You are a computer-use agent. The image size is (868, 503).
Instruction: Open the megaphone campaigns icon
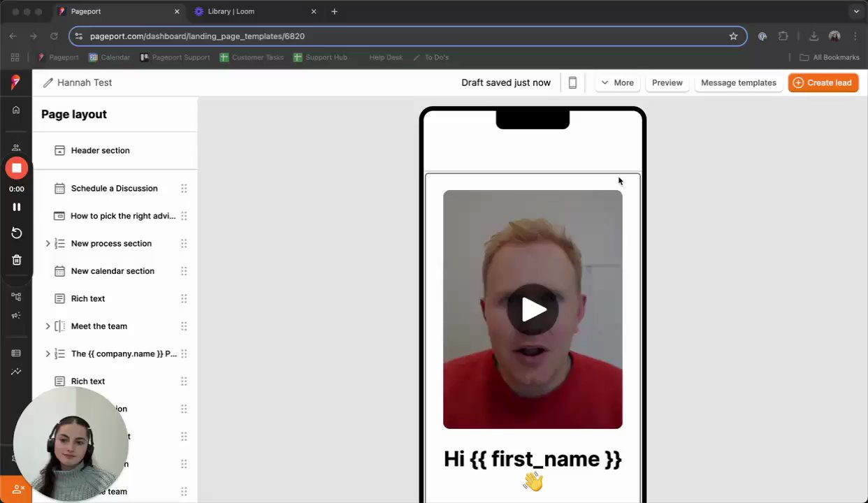pyautogui.click(x=16, y=316)
